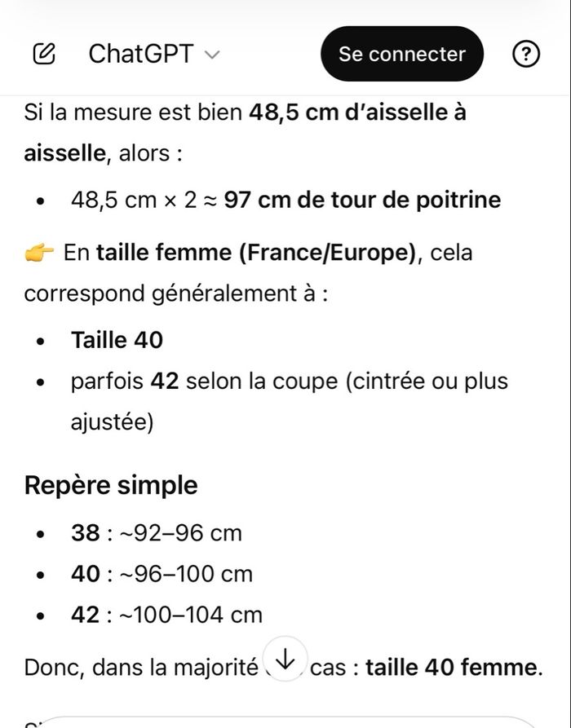Tap the 40 : ~96–100 cm line
Viewport: 571px width, 728px height.
[162, 574]
